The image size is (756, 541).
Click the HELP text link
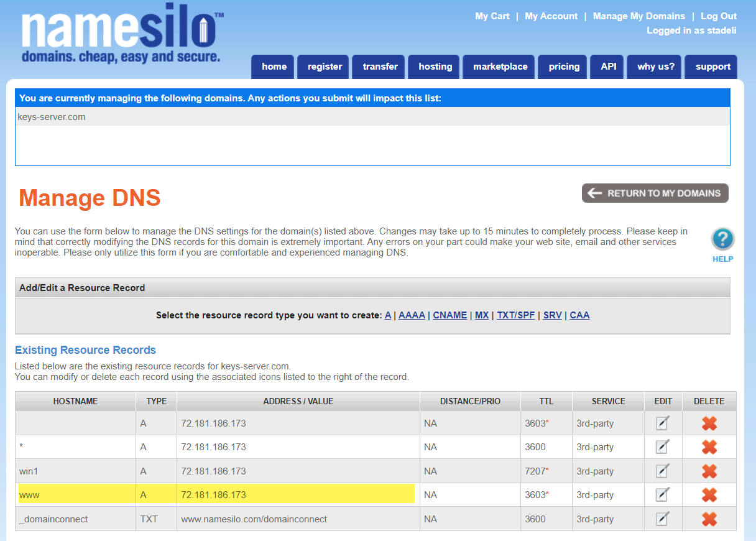[723, 259]
